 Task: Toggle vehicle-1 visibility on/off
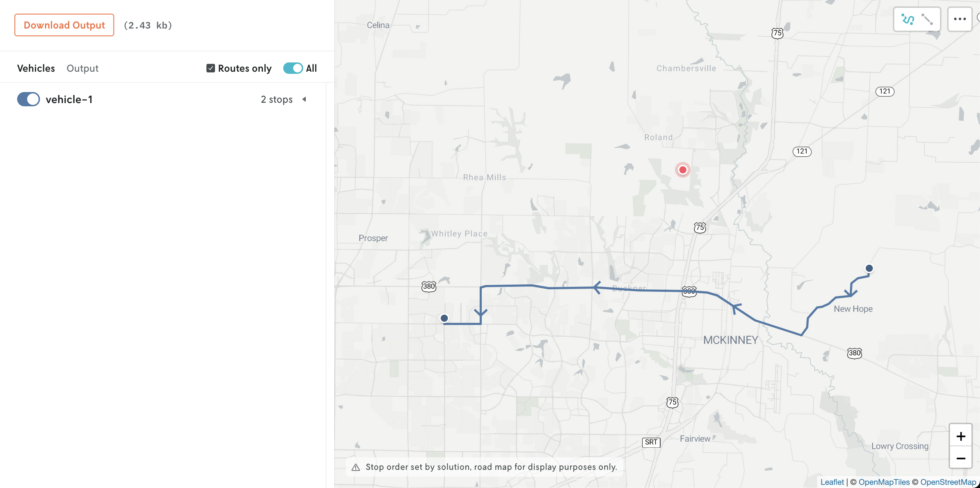[28, 98]
